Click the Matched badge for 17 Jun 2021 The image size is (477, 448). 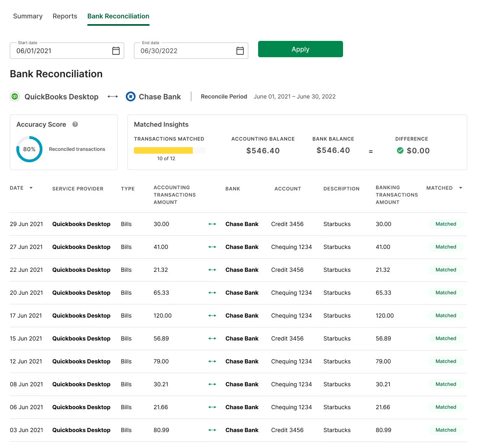[x=446, y=316]
